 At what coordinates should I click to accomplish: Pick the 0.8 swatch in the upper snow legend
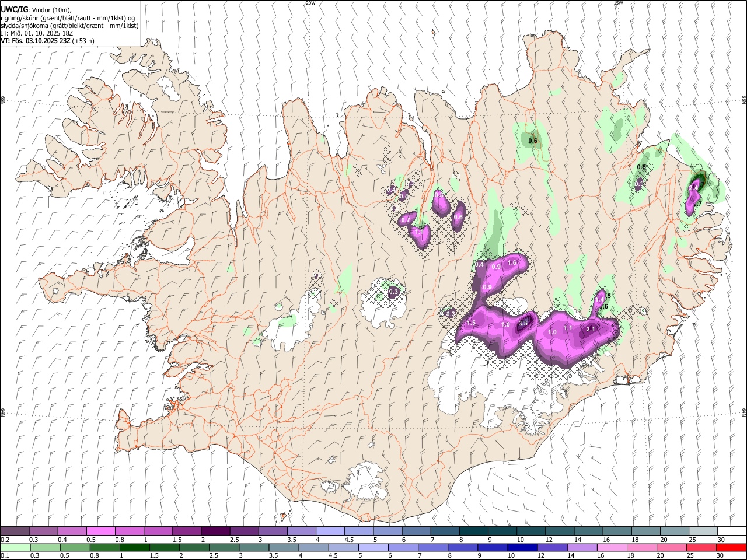[x=130, y=531]
